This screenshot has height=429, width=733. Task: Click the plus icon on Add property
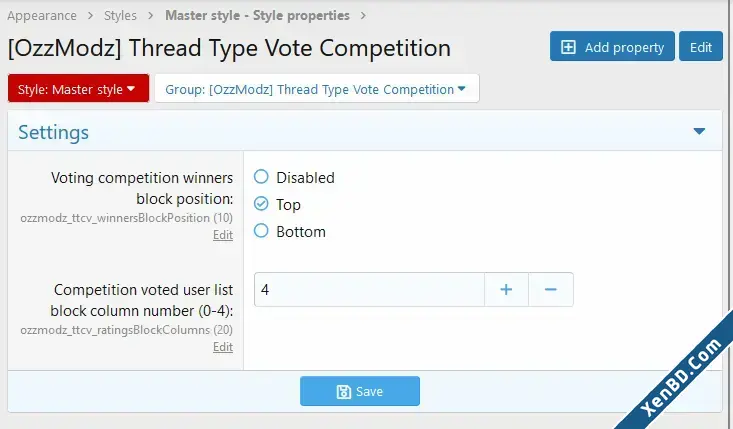pos(568,47)
